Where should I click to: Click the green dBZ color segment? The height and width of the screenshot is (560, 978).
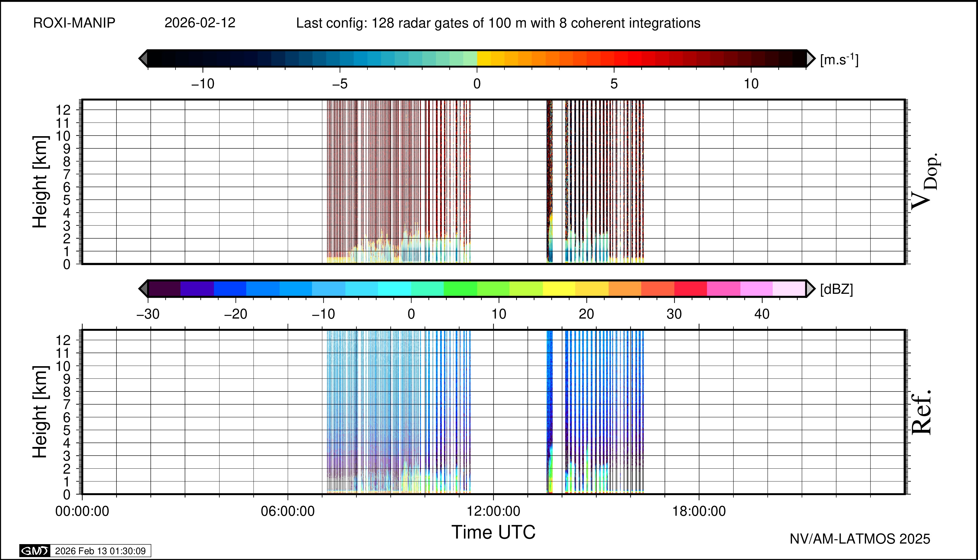click(x=460, y=288)
